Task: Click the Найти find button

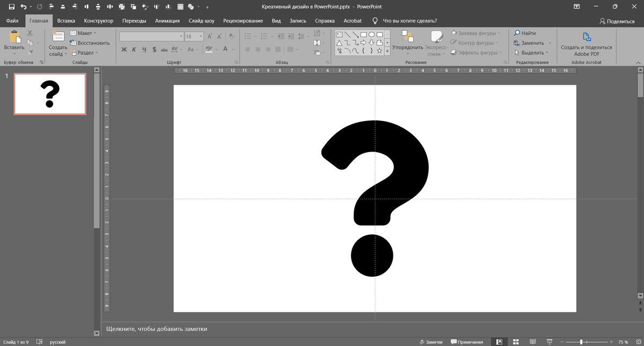Action: tap(524, 33)
